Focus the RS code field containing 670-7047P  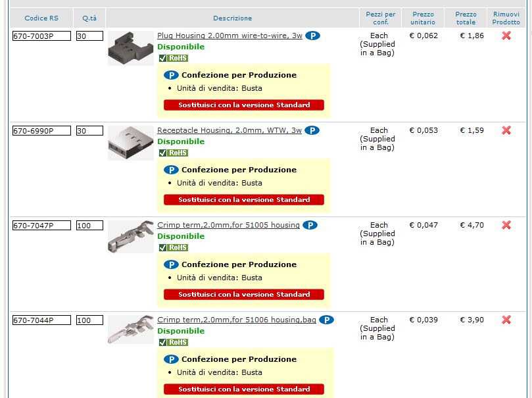click(41, 225)
